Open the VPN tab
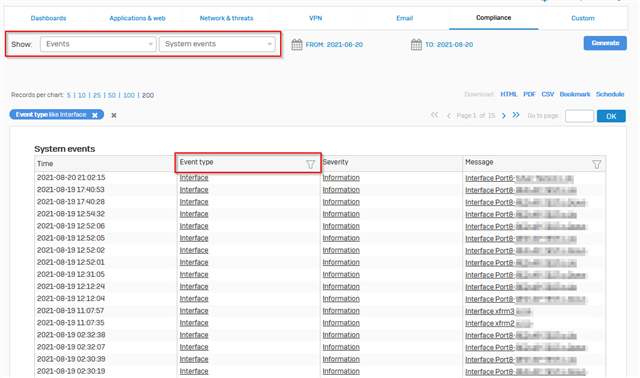 point(316,18)
